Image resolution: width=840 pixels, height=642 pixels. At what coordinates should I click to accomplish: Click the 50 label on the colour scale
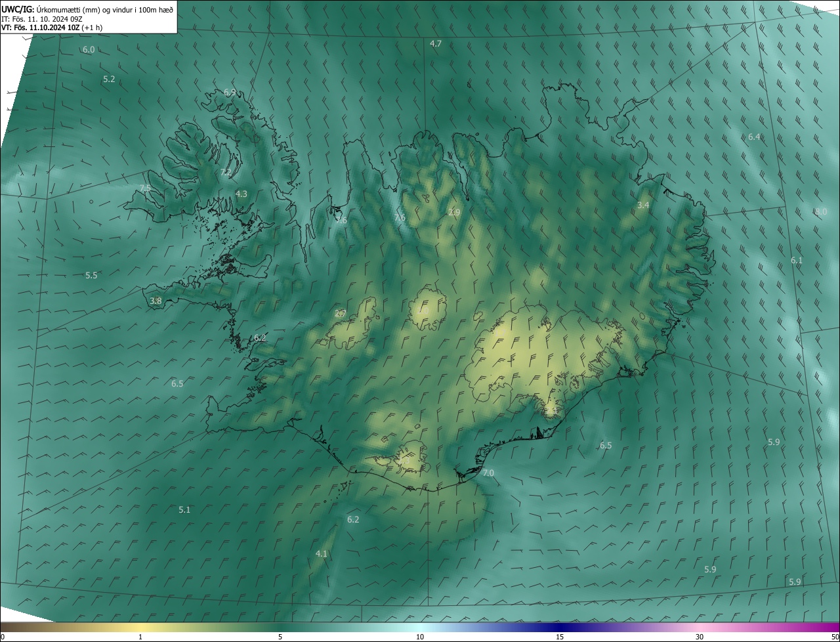click(835, 637)
